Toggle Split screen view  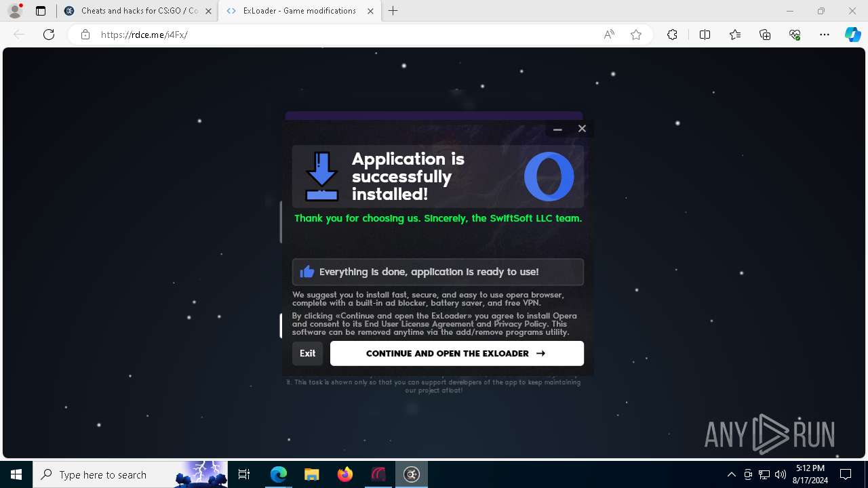pyautogui.click(x=705, y=35)
